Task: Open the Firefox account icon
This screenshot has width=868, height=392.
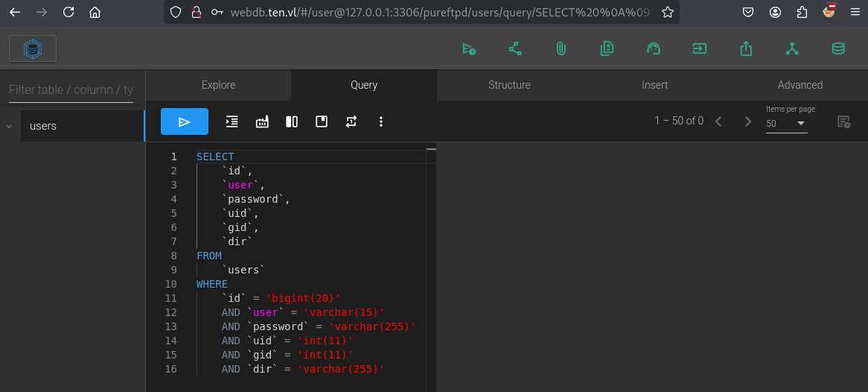Action: coord(775,12)
